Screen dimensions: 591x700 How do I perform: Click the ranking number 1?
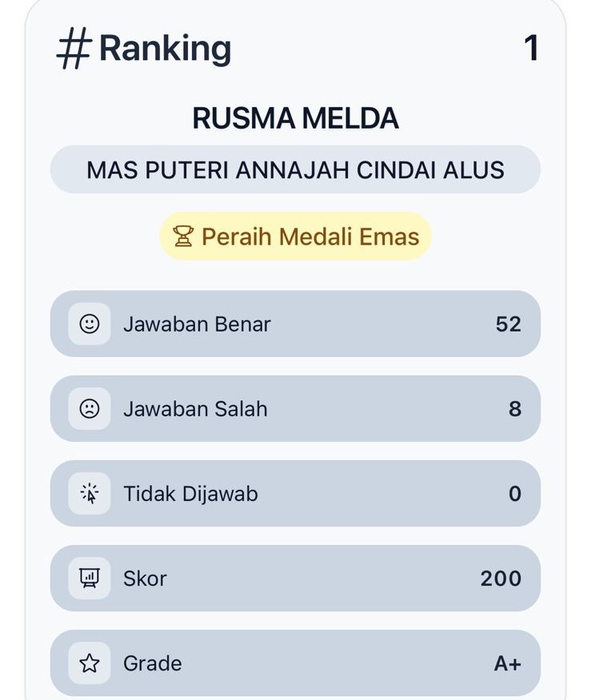pyautogui.click(x=531, y=49)
